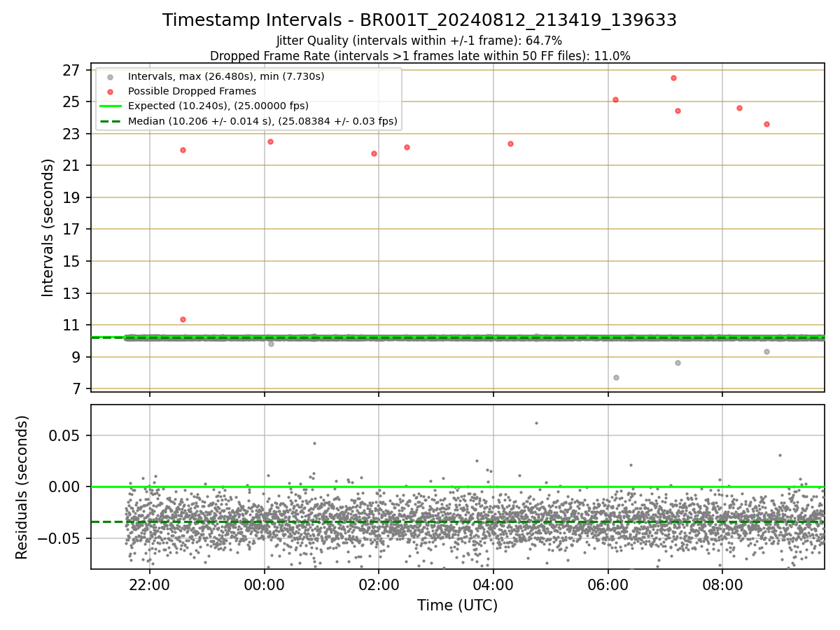840x630 pixels.
Task: Click the highest red point near 26.5 seconds
Action: tap(673, 78)
